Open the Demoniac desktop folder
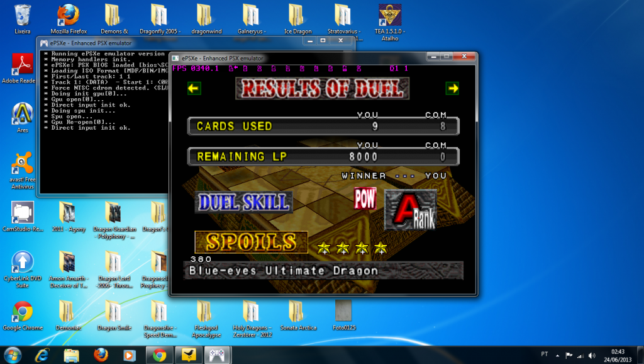This screenshot has width=644, height=364. (x=69, y=316)
